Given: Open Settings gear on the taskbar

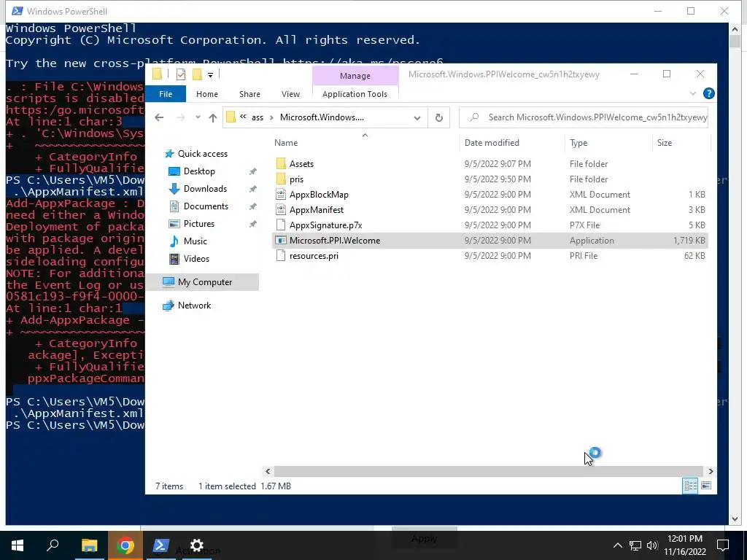Looking at the screenshot, I should click(x=197, y=545).
